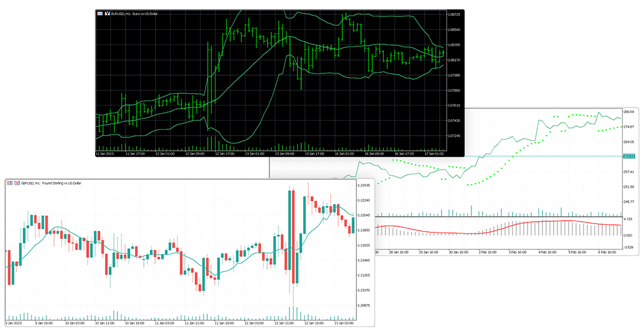644x334 pixels.
Task: Click the '12 Jan 11:00' label on GBPUSD axis
Action: click(284, 323)
